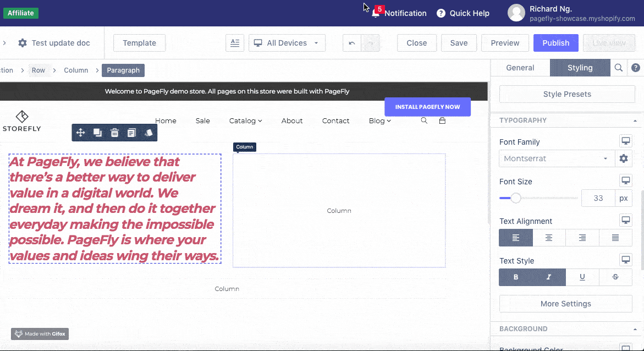This screenshot has height=351, width=644.
Task: Toggle underline text style
Action: [x=582, y=277]
